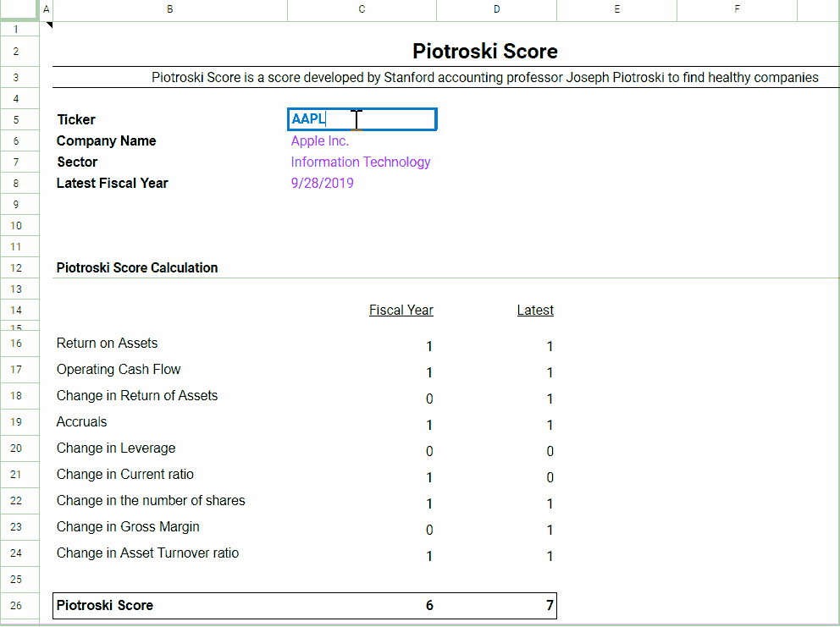
Task: Click the Piotroski Score Calculation heading
Action: (137, 267)
